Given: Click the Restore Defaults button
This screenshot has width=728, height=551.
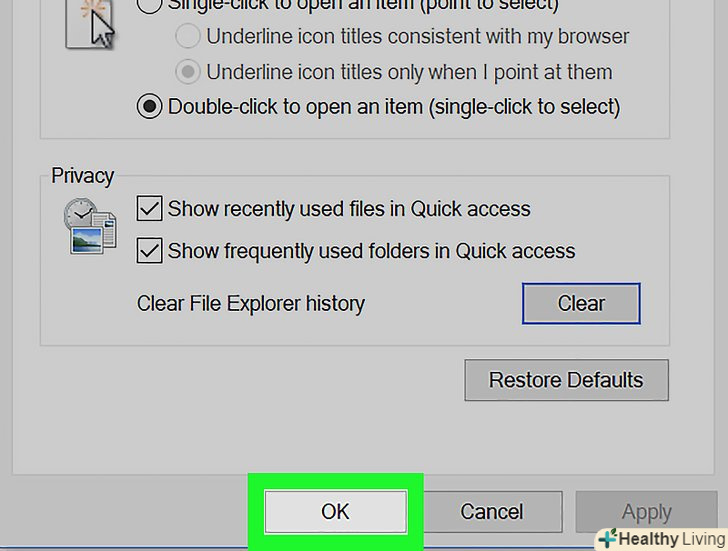Looking at the screenshot, I should pos(566,380).
